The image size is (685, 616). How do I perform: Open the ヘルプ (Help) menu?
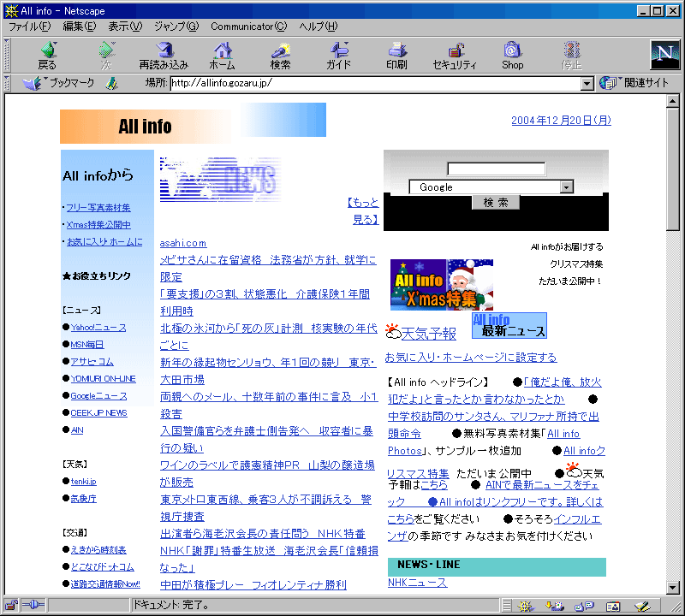pos(319,27)
